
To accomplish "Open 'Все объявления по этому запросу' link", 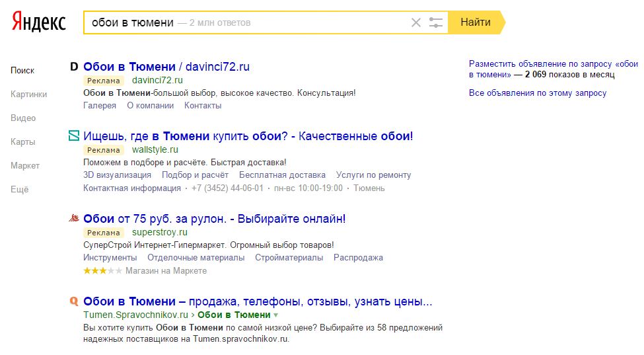I will (x=538, y=93).
